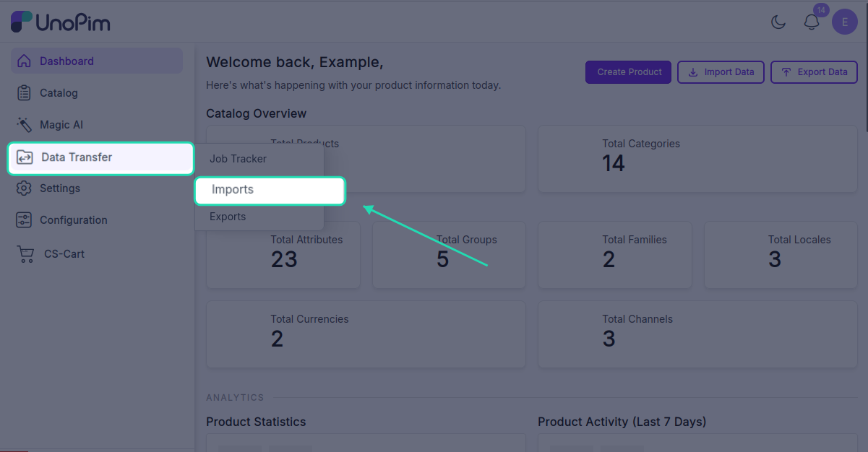Open Magic AI menu label
The width and height of the screenshot is (868, 452).
61,124
